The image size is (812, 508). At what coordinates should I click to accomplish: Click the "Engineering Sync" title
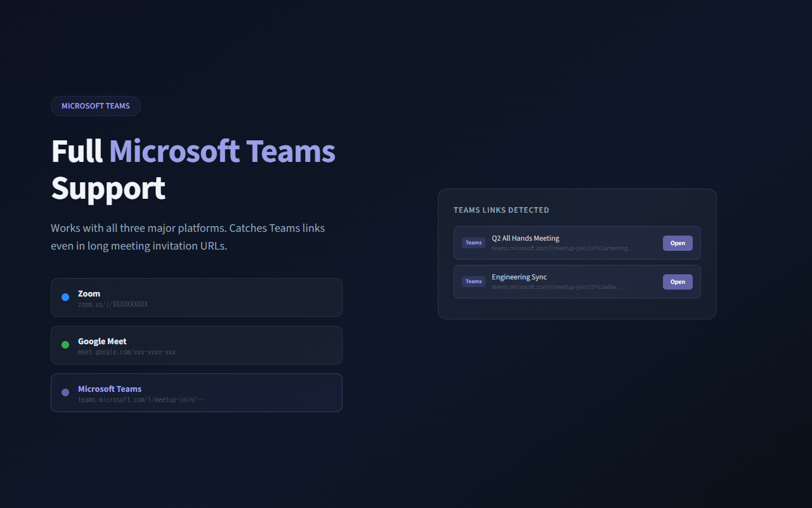point(519,277)
